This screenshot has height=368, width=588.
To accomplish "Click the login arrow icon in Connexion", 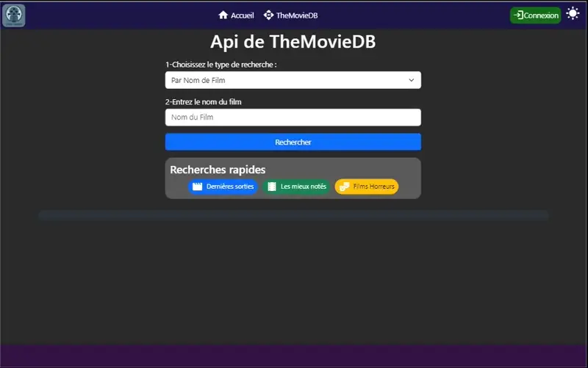I will point(518,15).
